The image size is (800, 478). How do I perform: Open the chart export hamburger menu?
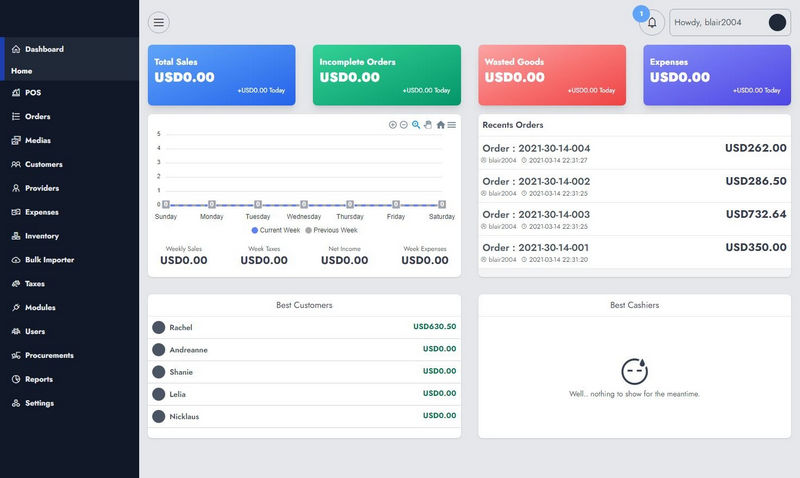tap(452, 125)
